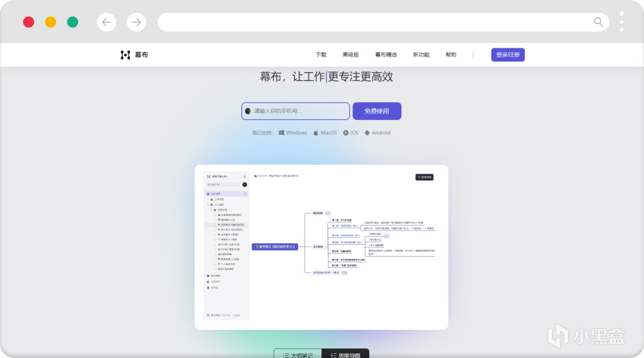This screenshot has height=358, width=644.
Task: Click the headline 幕布，让工作更专注更高效
Action: pyautogui.click(x=326, y=76)
